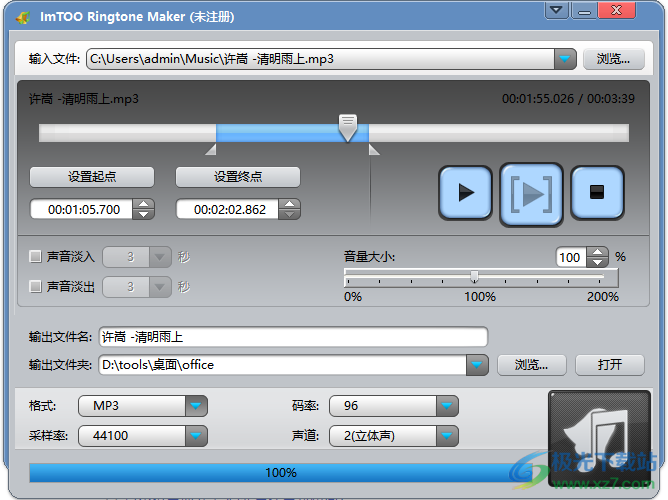Click the start time field 00:01:05.700

[82, 209]
